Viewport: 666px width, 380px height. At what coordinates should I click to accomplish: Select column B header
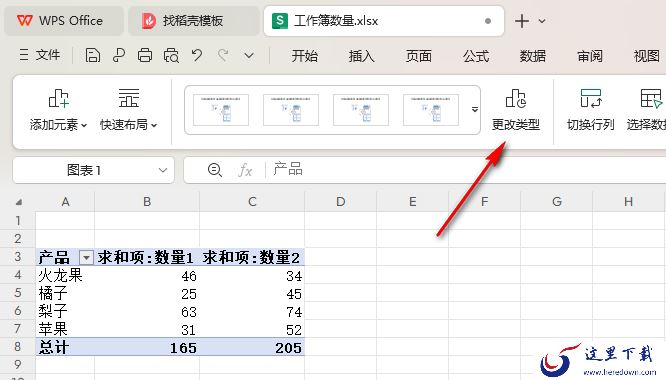[x=147, y=202]
